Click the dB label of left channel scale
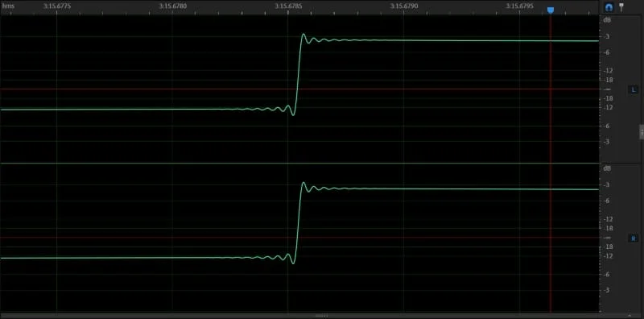The height and width of the screenshot is (319, 644). pyautogui.click(x=607, y=20)
